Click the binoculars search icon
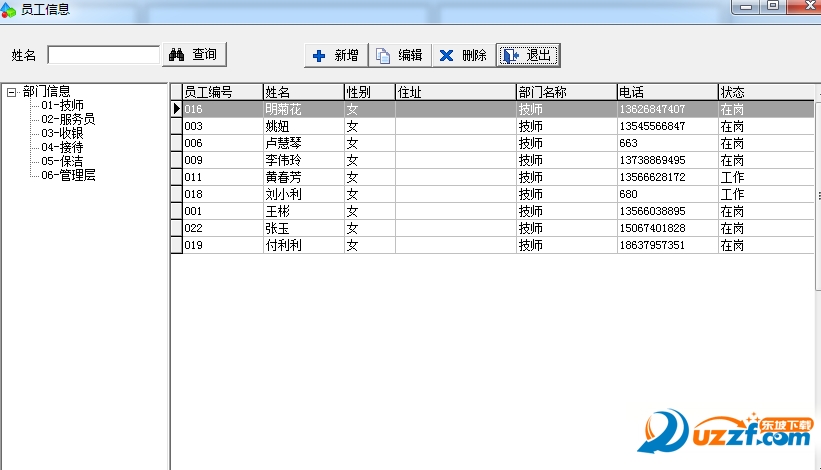 (x=176, y=54)
